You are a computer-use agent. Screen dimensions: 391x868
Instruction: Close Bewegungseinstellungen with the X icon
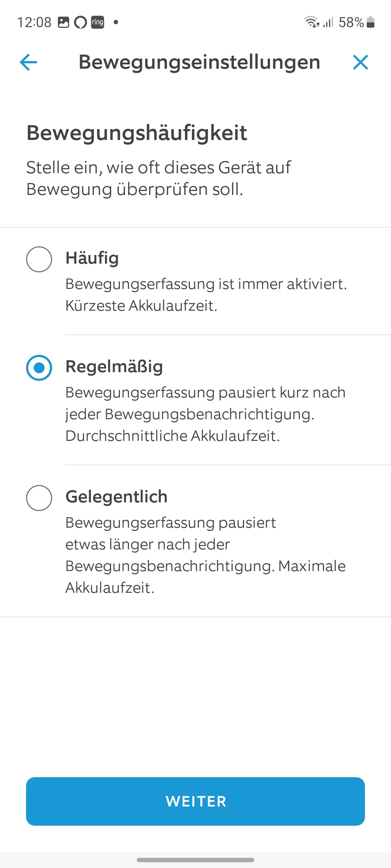pos(360,62)
